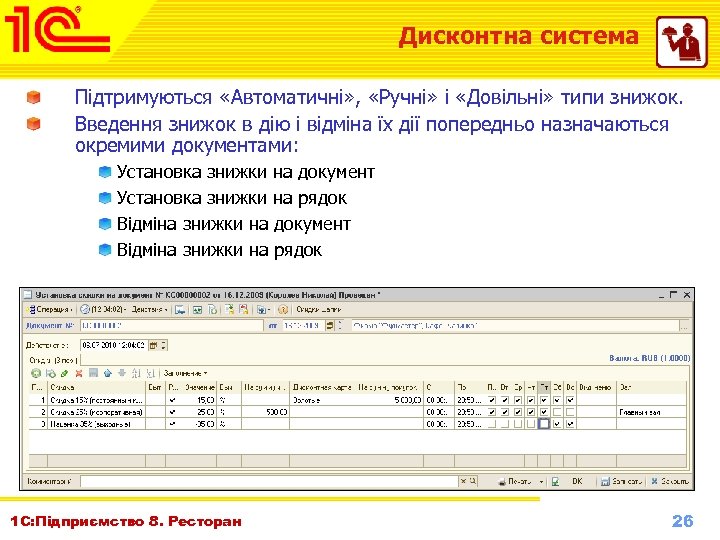Click the green table icon in the toolbar

click(197, 310)
